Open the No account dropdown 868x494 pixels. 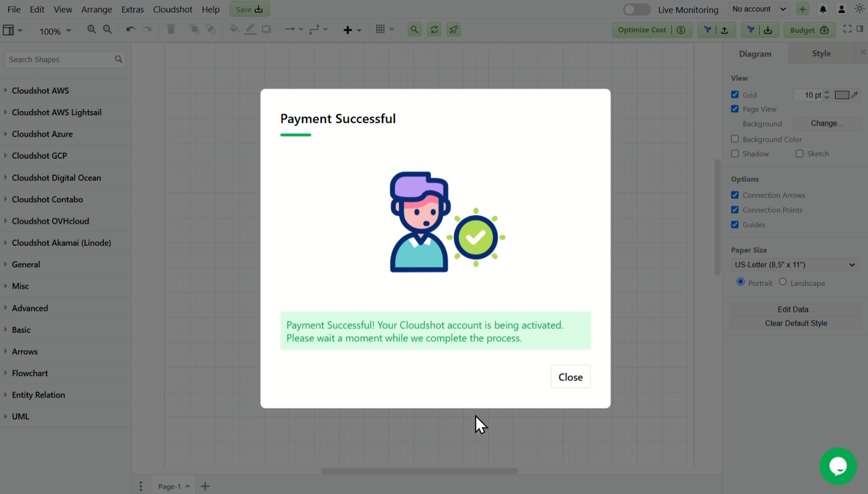click(x=759, y=9)
